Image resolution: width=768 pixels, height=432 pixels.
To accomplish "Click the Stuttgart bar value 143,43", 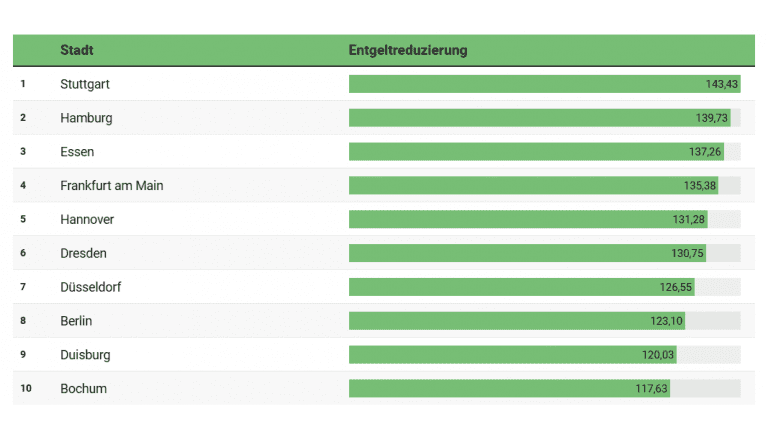I will coord(721,84).
